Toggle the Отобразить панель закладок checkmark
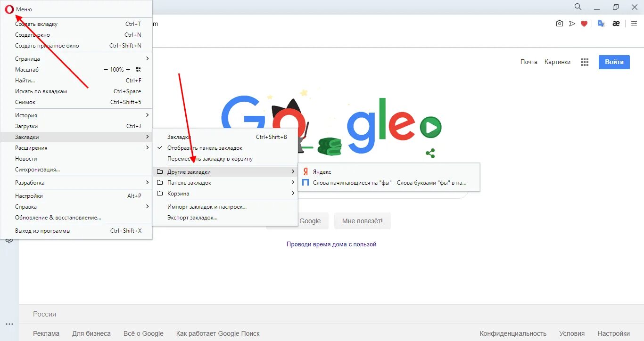Image resolution: width=644 pixels, height=341 pixels. click(x=160, y=148)
